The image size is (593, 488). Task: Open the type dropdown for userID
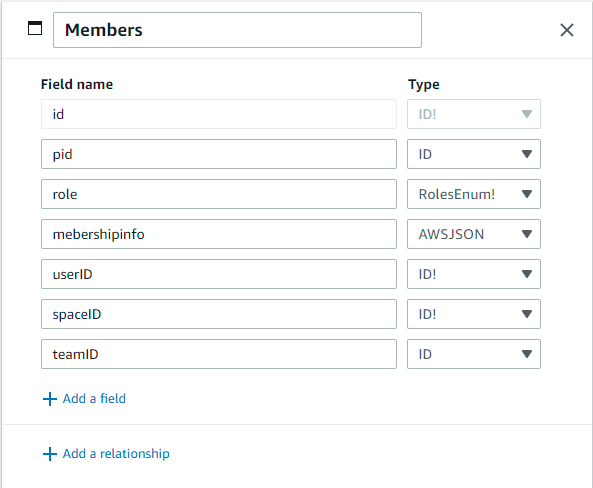(474, 274)
